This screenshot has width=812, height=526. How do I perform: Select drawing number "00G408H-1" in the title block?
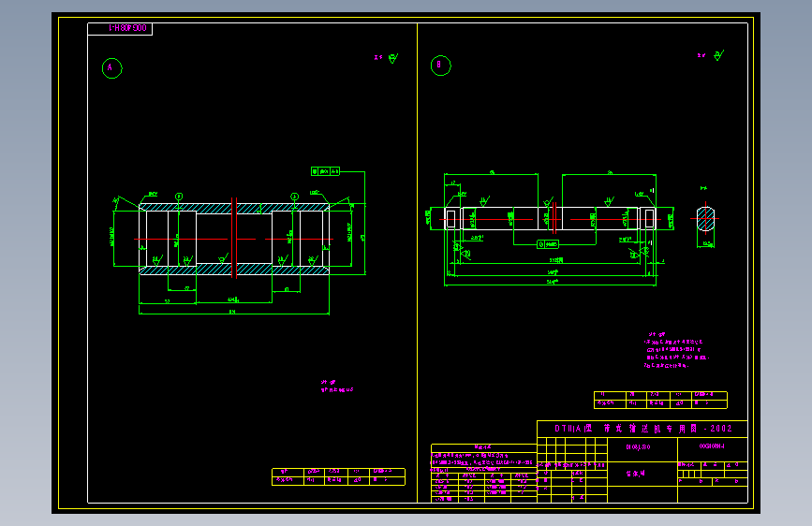tap(712, 446)
